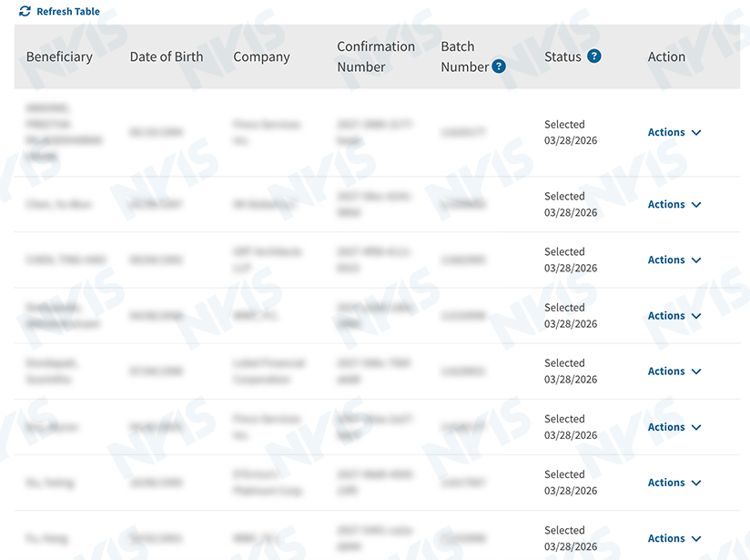Open Actions menu in third table row
The width and height of the screenshot is (750, 560).
click(674, 260)
